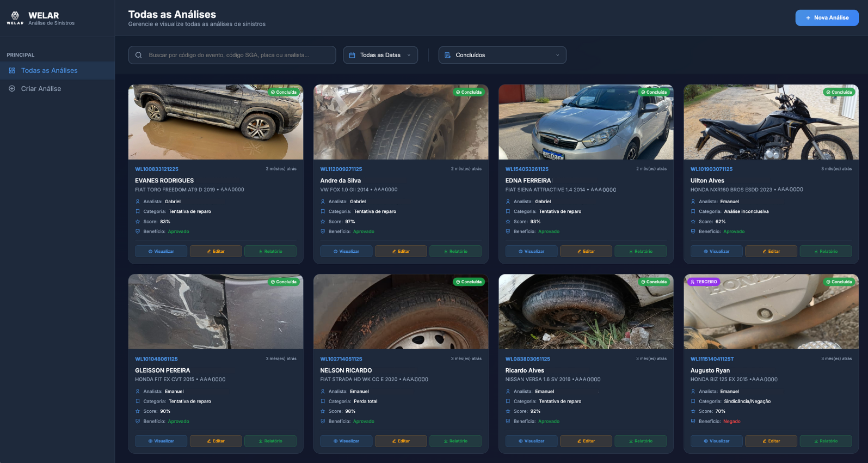Viewport: 868px width, 463px height.
Task: Click Concluída badge on Fiat Toro card
Action: point(284,92)
